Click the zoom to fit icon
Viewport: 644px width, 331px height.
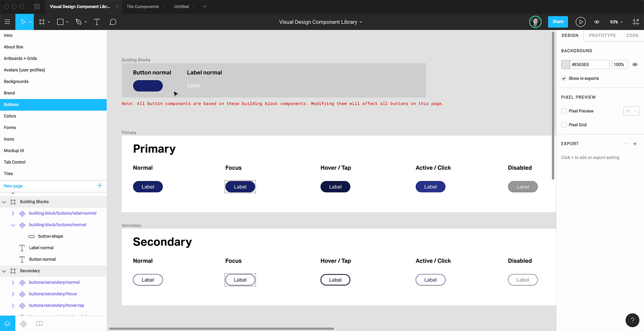coord(636,22)
